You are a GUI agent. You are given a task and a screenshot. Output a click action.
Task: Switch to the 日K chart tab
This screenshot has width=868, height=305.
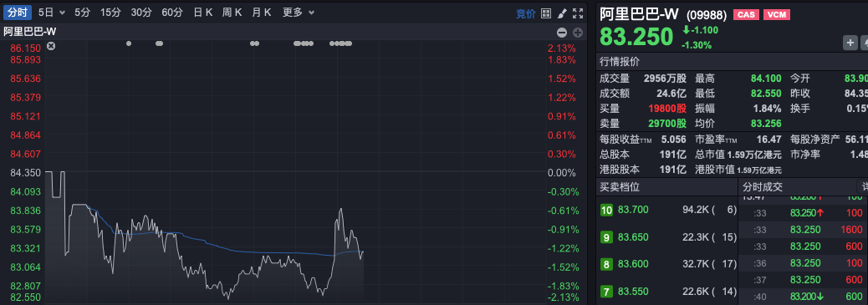[x=202, y=13]
